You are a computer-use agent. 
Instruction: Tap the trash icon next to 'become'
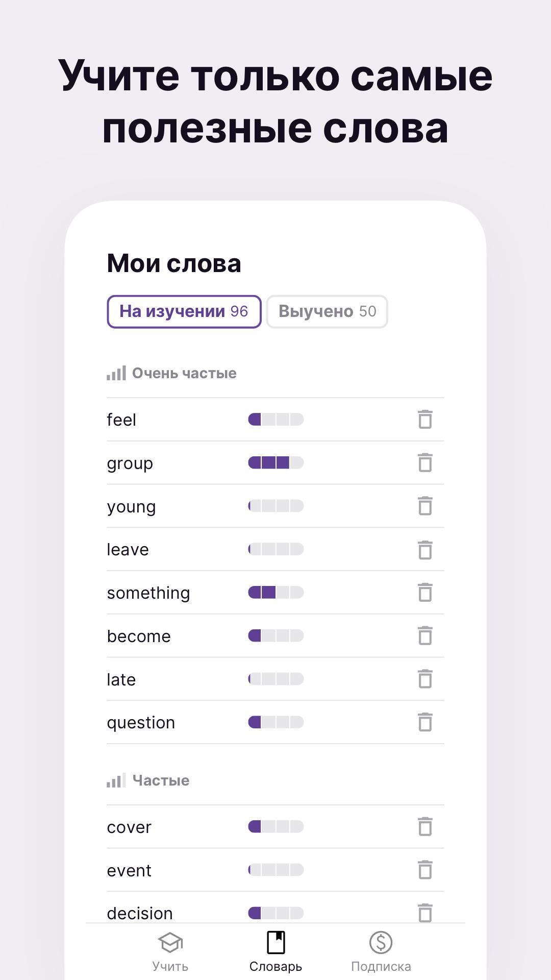[425, 635]
